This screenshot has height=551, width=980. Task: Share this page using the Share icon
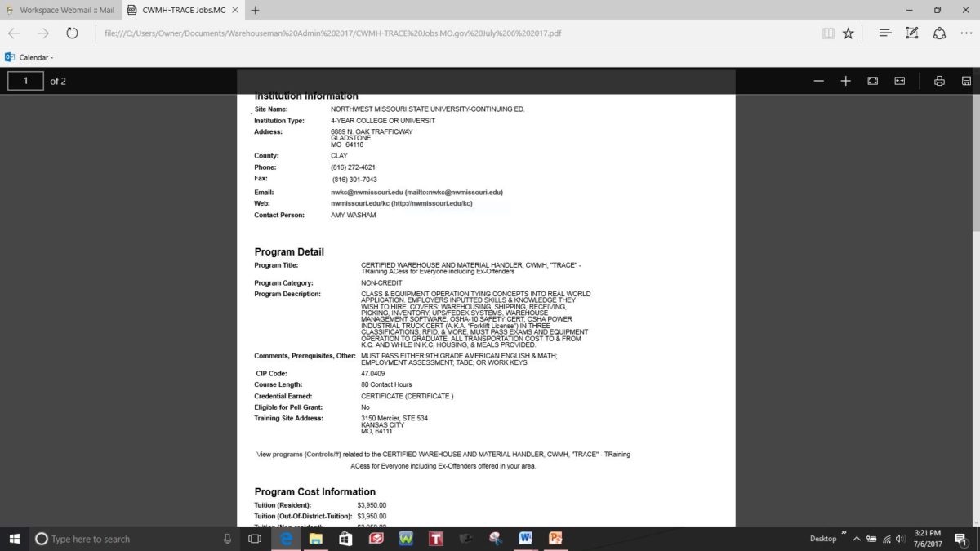(x=939, y=33)
